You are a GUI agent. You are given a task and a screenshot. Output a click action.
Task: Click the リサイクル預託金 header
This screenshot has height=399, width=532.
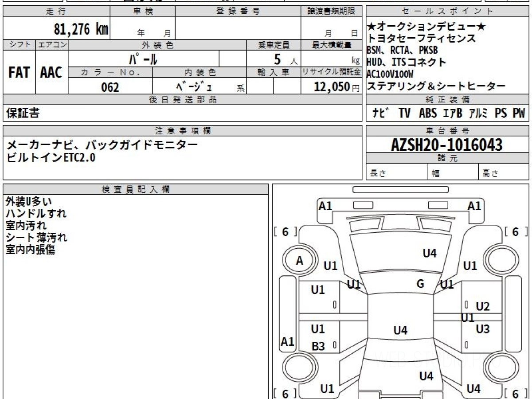coord(331,72)
